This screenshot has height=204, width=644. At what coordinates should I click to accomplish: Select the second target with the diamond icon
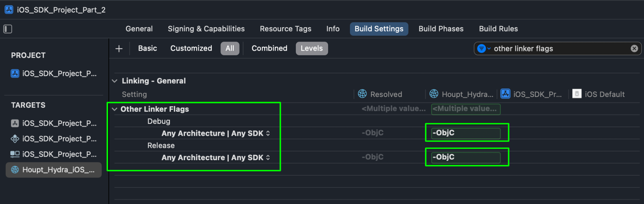[15, 139]
